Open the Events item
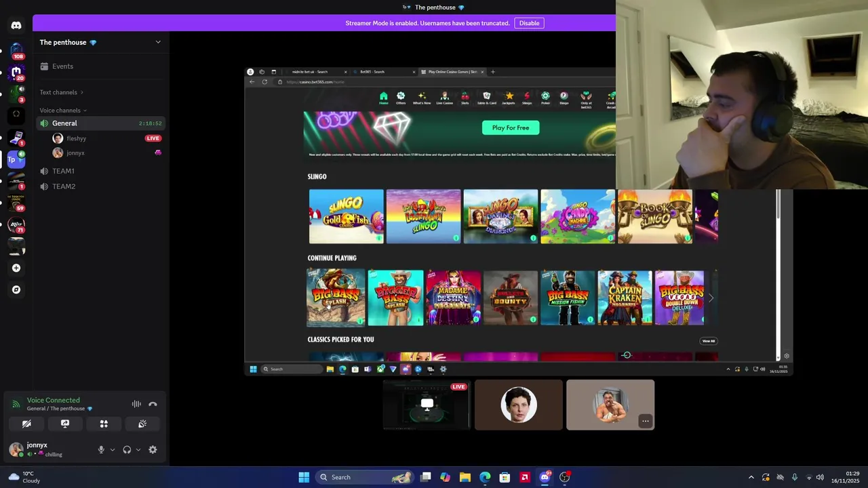This screenshot has height=488, width=868. pyautogui.click(x=100, y=66)
